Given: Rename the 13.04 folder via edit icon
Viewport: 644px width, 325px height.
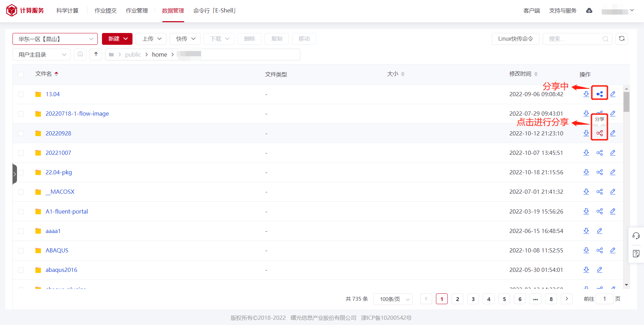Looking at the screenshot, I should tap(613, 94).
